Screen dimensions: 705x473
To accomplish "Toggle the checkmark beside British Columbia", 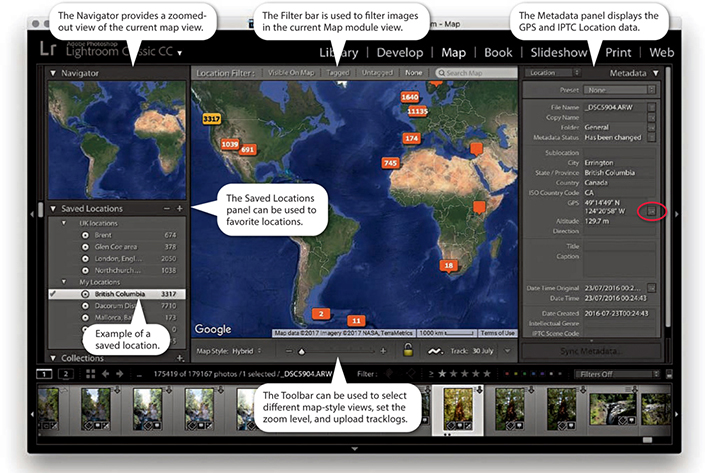I will click(53, 294).
